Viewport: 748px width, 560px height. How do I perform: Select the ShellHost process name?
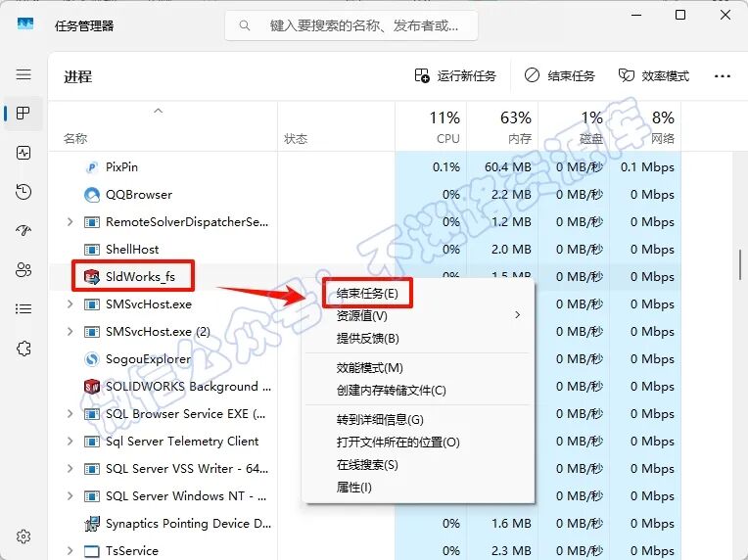click(x=132, y=250)
